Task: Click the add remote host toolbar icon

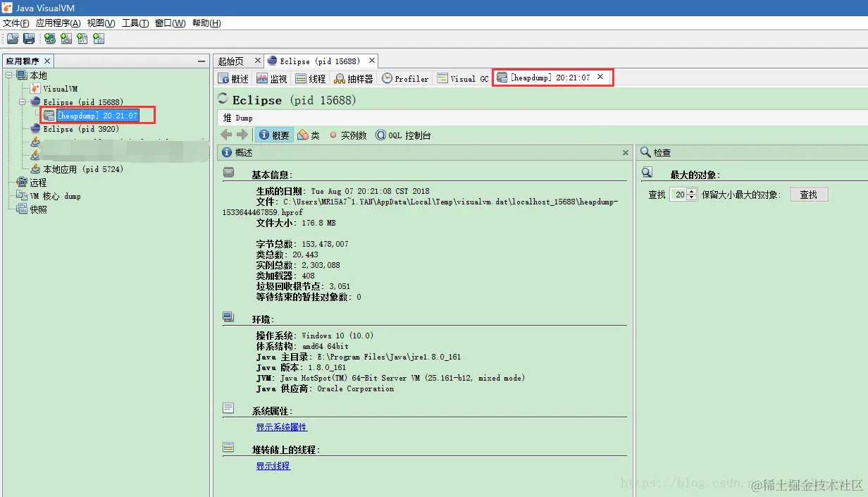Action: [x=50, y=39]
